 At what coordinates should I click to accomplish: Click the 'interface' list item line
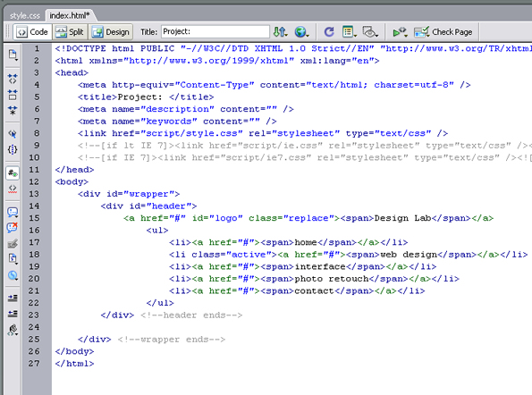pos(302,266)
